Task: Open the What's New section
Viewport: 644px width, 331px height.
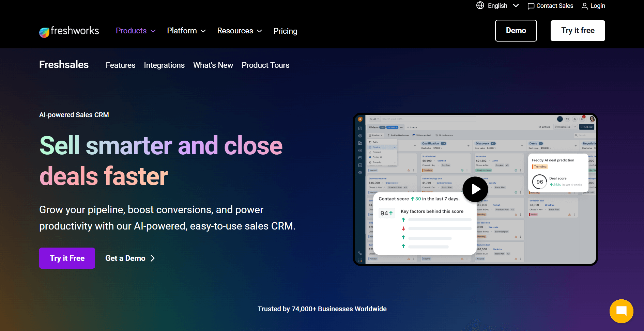Action: tap(213, 65)
